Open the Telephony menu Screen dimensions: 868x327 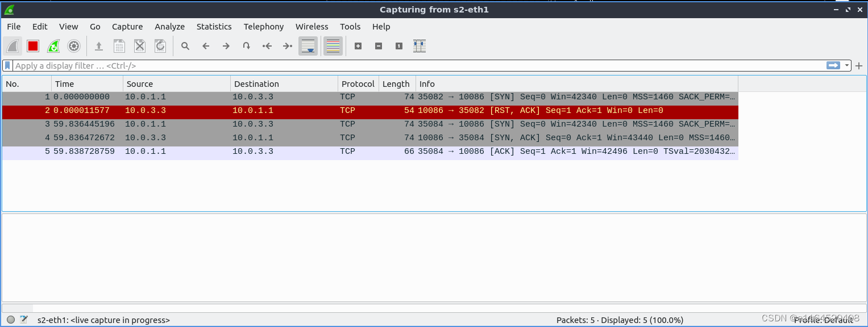[264, 27]
